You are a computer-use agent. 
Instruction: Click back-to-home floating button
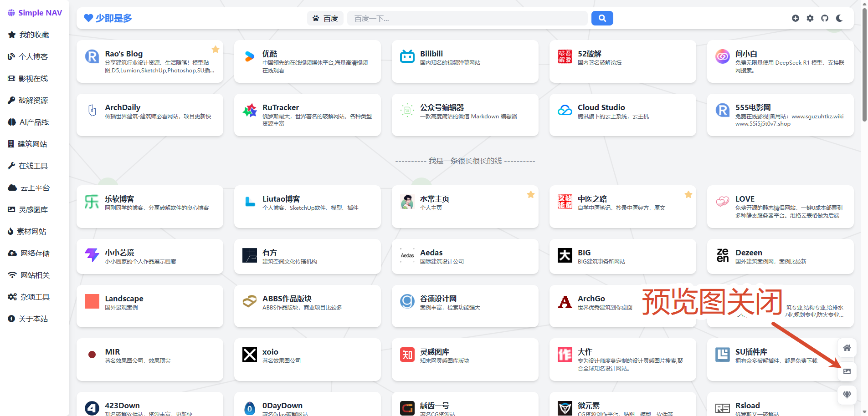click(847, 348)
